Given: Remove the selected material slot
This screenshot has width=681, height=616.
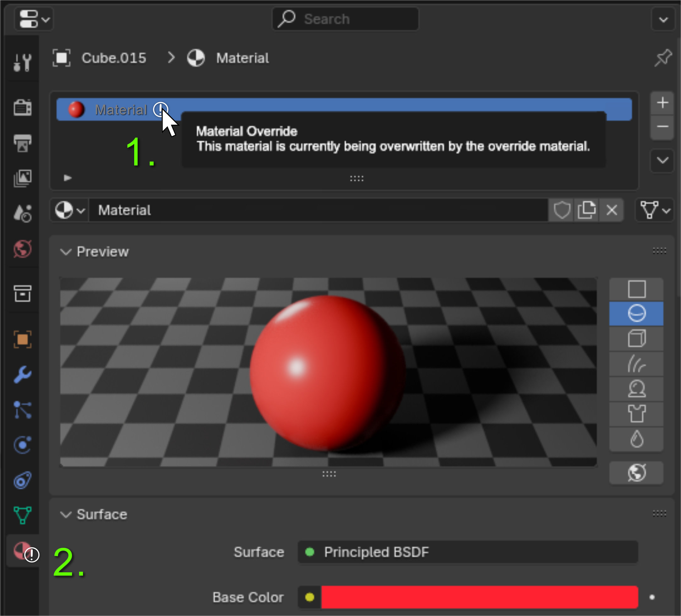Looking at the screenshot, I should coord(662,127).
